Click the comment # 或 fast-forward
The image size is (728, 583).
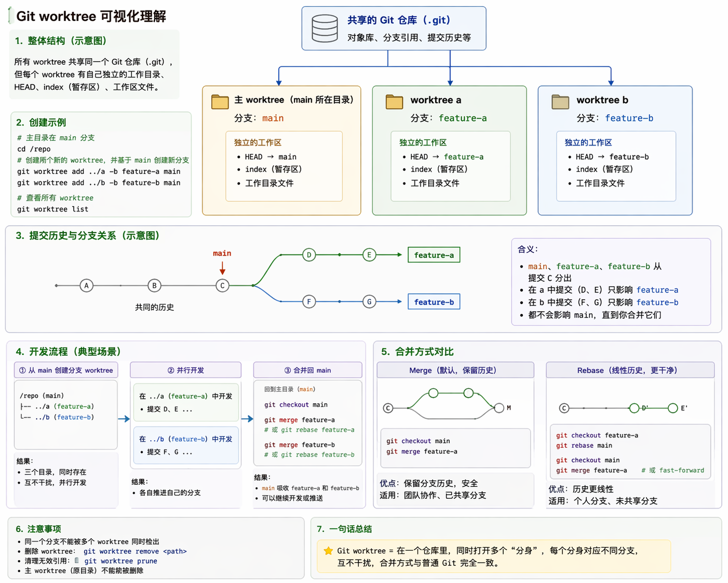pos(672,470)
